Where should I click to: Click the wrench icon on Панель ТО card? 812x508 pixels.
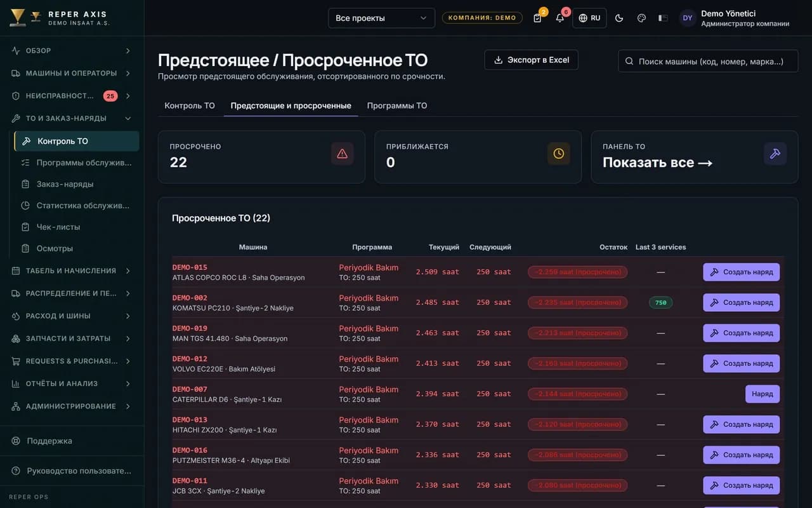point(775,154)
